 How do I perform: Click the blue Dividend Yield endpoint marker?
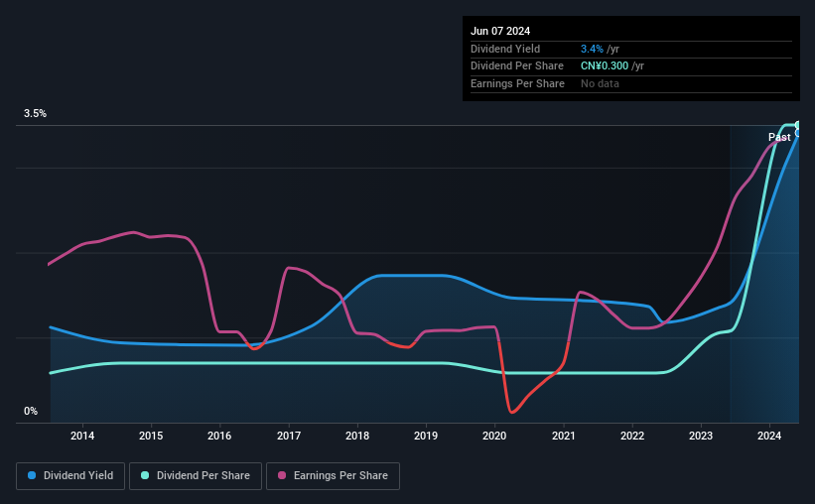click(x=798, y=133)
